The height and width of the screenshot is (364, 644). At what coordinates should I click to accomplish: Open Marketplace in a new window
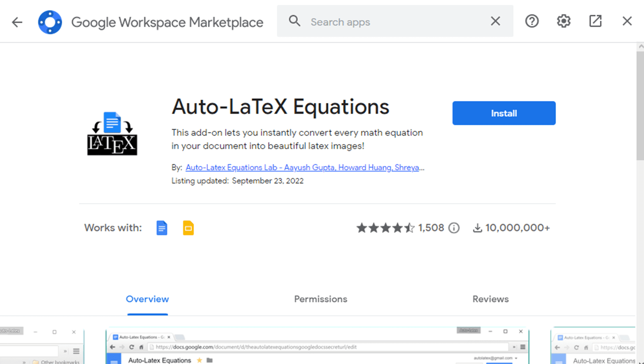(x=595, y=20)
